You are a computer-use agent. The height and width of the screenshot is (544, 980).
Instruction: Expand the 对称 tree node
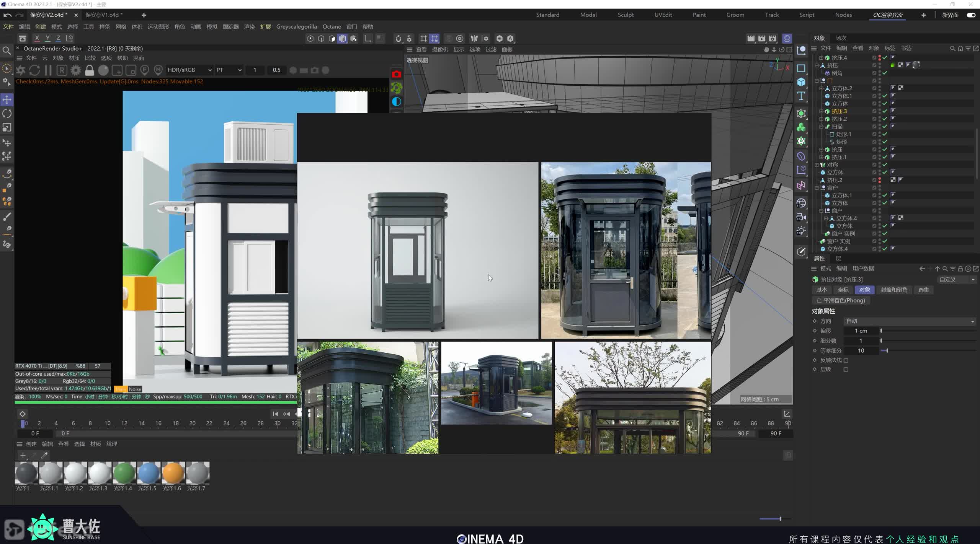(x=817, y=165)
